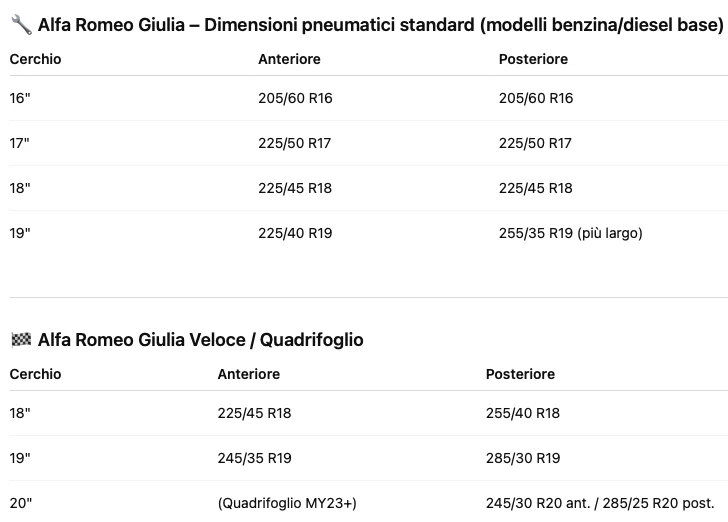Click the Giulia Veloce / Quadrifoglio heading

coord(200,340)
